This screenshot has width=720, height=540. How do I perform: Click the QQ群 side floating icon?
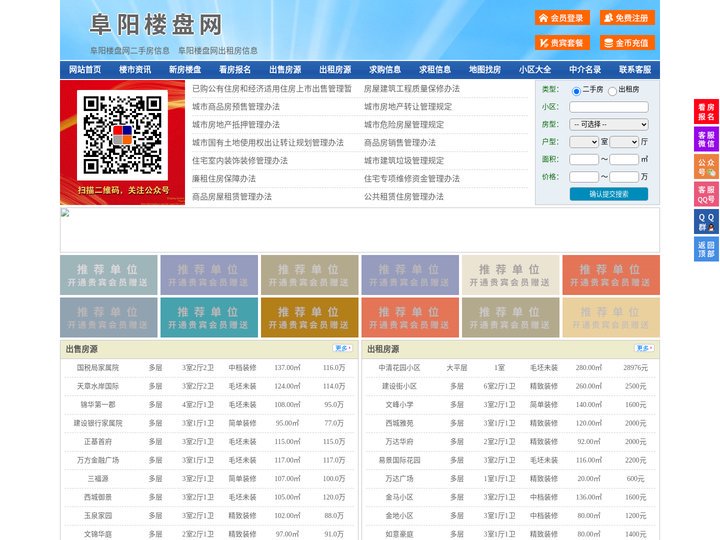pyautogui.click(x=706, y=222)
